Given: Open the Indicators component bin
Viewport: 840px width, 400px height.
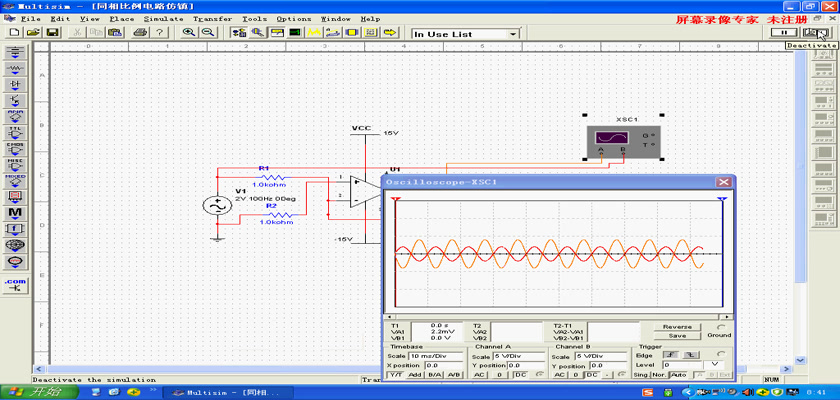Looking at the screenshot, I should [x=16, y=197].
